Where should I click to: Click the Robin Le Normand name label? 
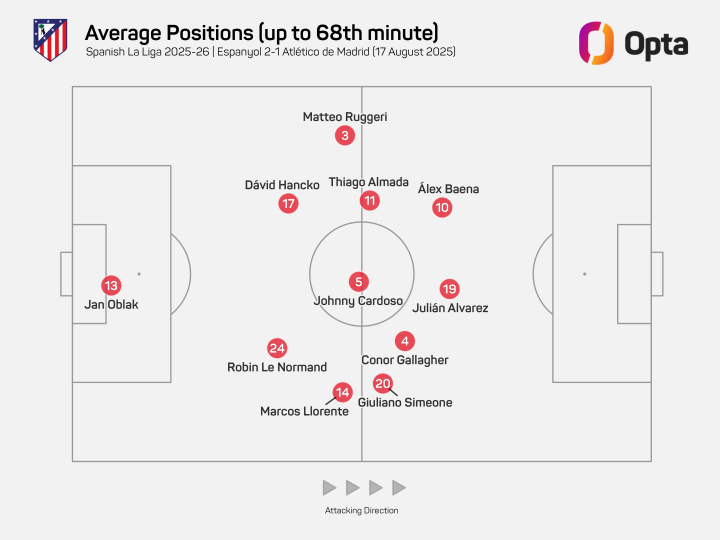point(277,367)
